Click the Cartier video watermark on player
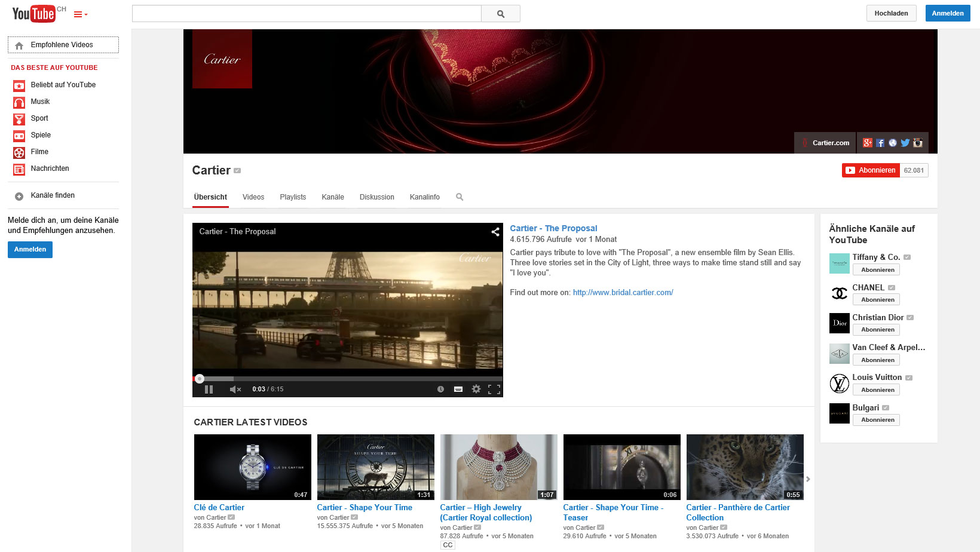Viewport: 980px width, 552px height. 474,259
